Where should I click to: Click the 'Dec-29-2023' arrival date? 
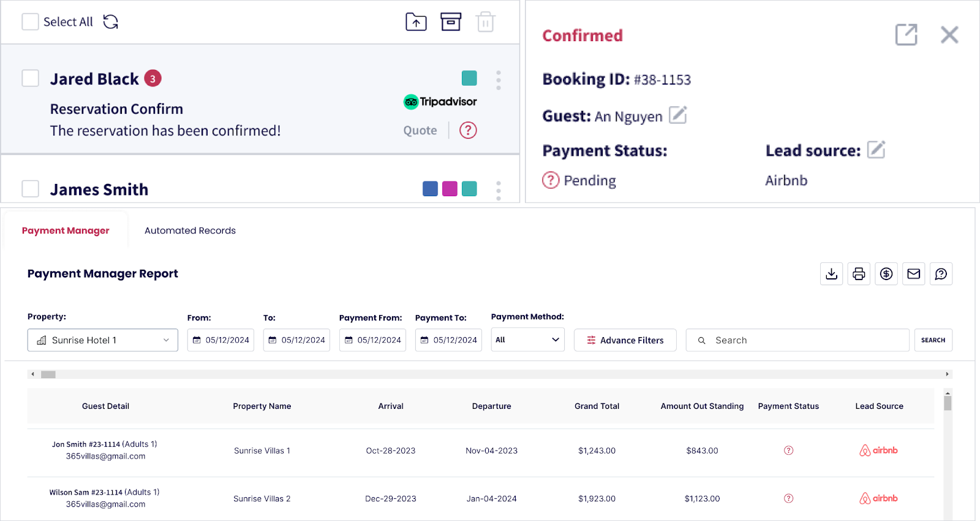[x=391, y=499]
